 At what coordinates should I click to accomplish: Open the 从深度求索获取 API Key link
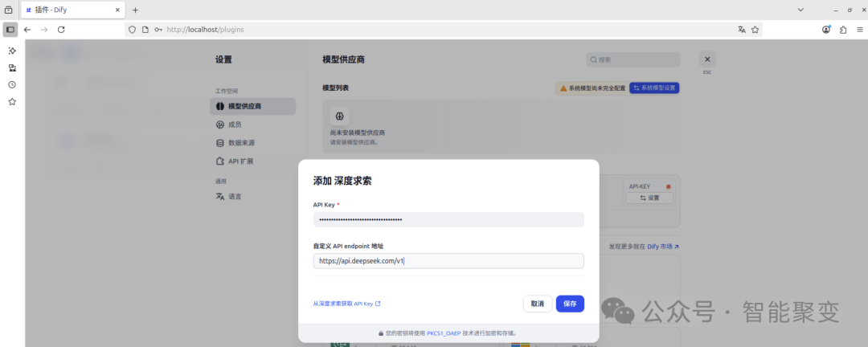[x=346, y=304]
